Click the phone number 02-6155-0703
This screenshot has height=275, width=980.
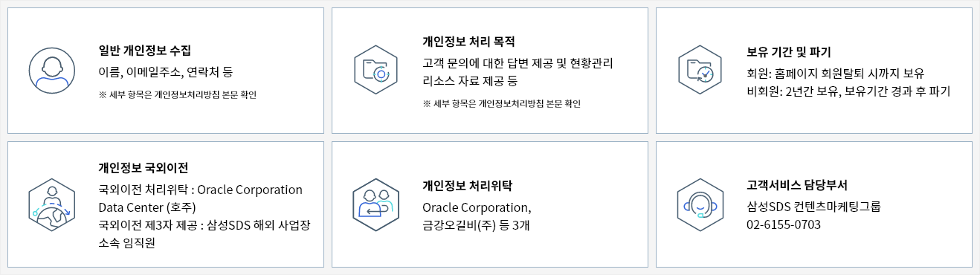tap(784, 224)
